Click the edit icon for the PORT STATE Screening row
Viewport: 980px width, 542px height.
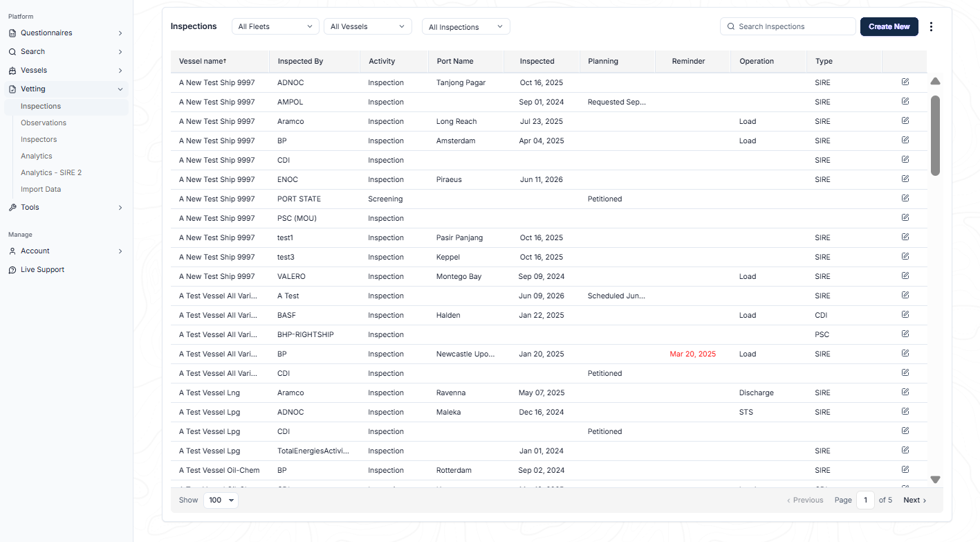(905, 198)
